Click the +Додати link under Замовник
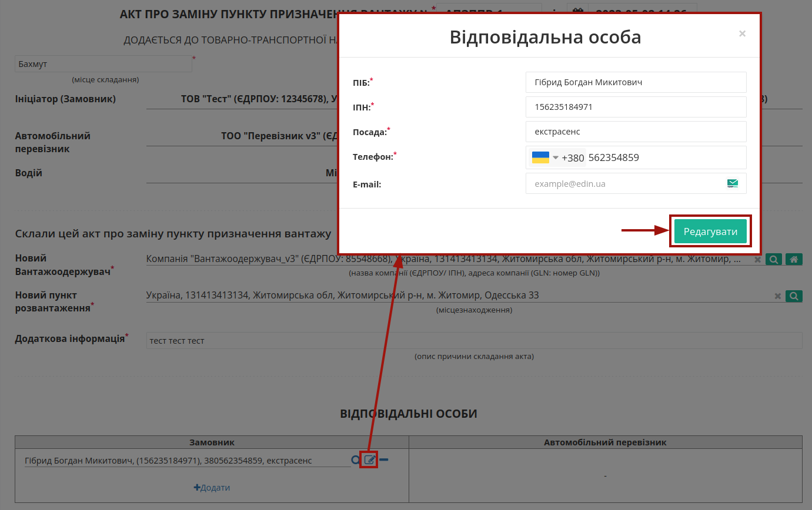The image size is (812, 510). [212, 488]
